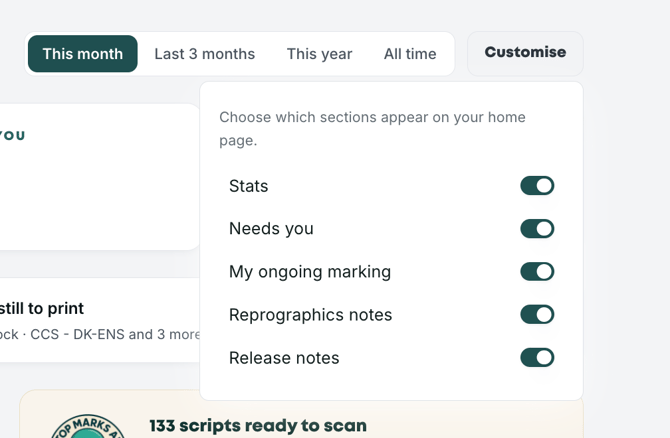670x438 pixels.
Task: Hide the Reprographics notes section
Action: tap(537, 315)
